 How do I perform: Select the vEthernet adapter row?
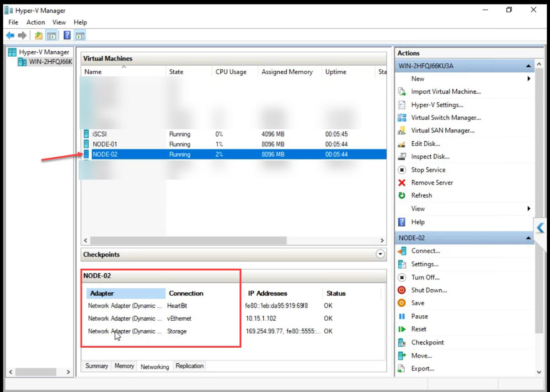pos(234,318)
